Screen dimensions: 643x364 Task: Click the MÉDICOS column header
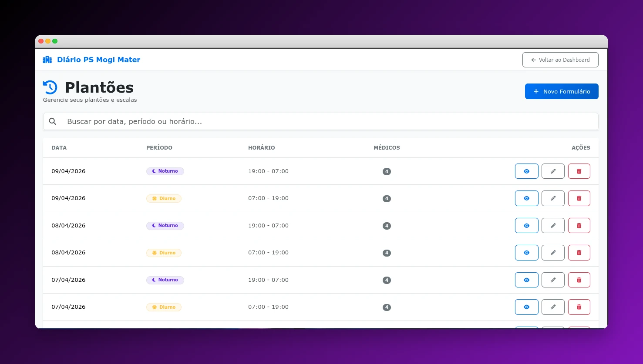pyautogui.click(x=387, y=148)
